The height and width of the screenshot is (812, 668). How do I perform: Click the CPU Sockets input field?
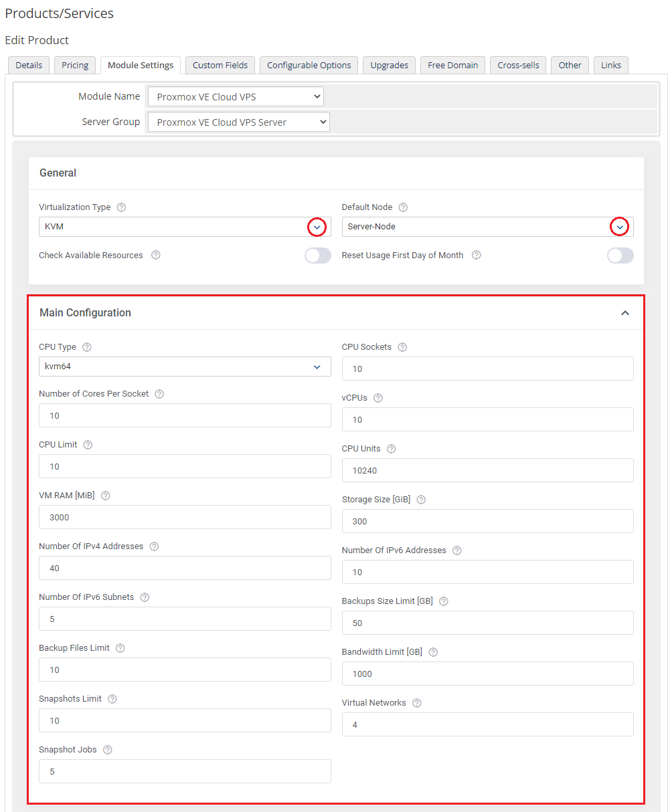488,369
